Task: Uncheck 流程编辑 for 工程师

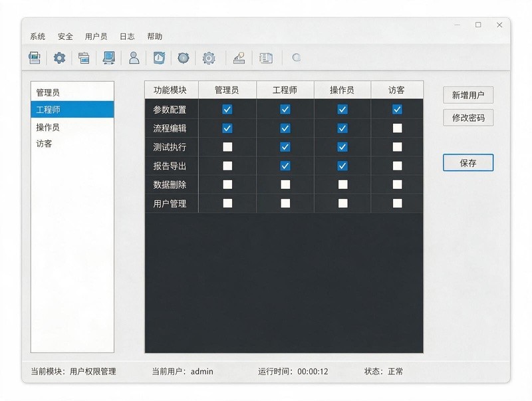Action: pos(285,128)
